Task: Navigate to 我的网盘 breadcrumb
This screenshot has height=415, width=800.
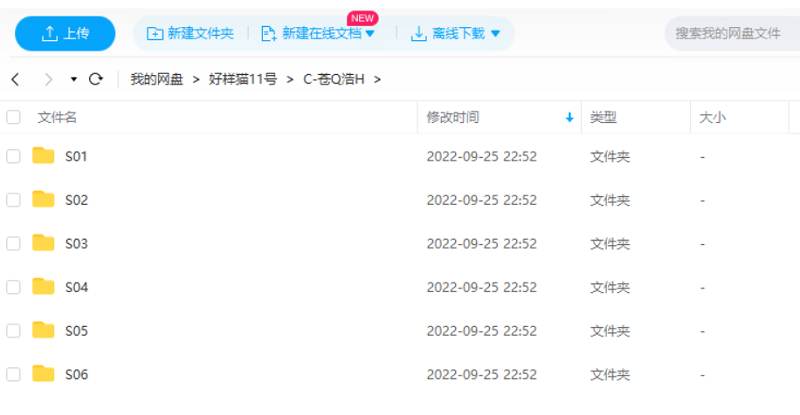Action: coord(157,79)
